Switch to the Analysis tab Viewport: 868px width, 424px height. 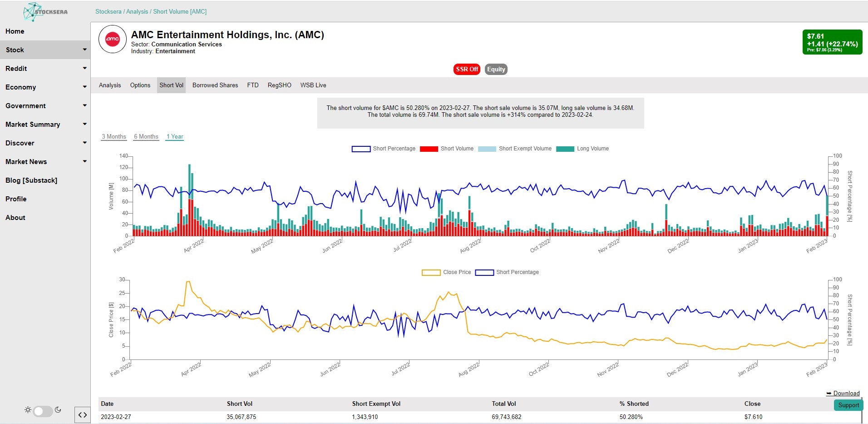tap(110, 85)
